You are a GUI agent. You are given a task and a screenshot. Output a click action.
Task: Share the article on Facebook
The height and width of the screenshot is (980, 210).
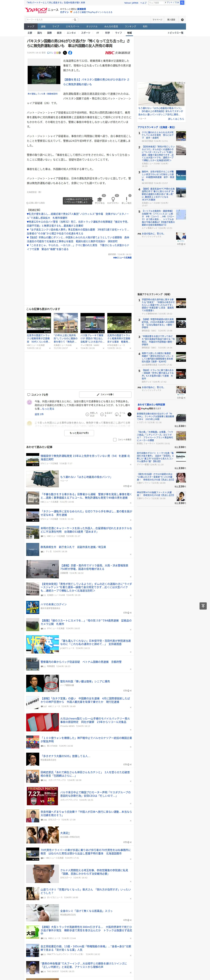coord(70,53)
